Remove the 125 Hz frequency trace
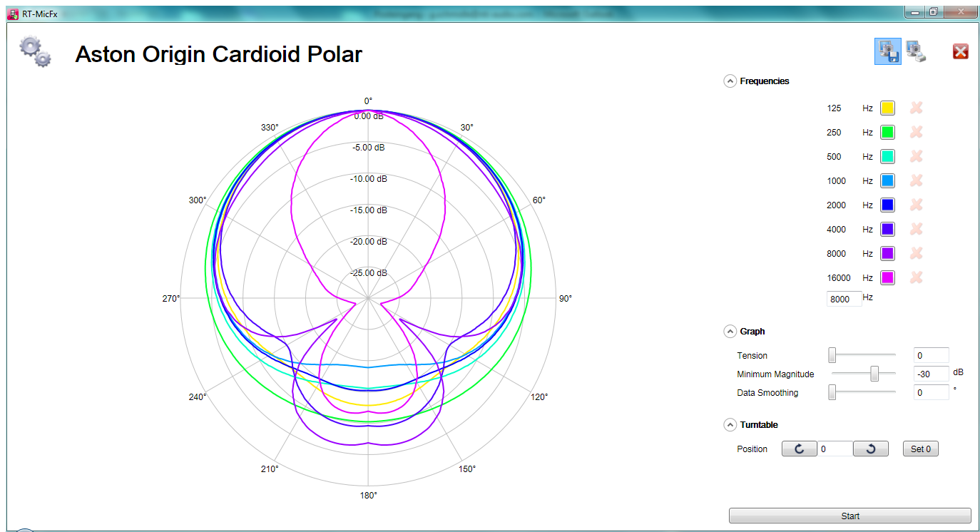 point(917,108)
